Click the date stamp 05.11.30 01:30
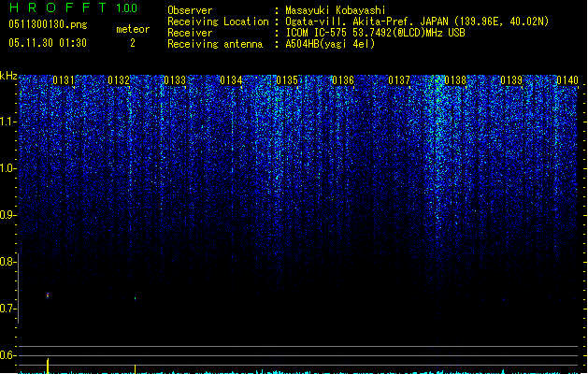The height and width of the screenshot is (374, 588). point(48,43)
